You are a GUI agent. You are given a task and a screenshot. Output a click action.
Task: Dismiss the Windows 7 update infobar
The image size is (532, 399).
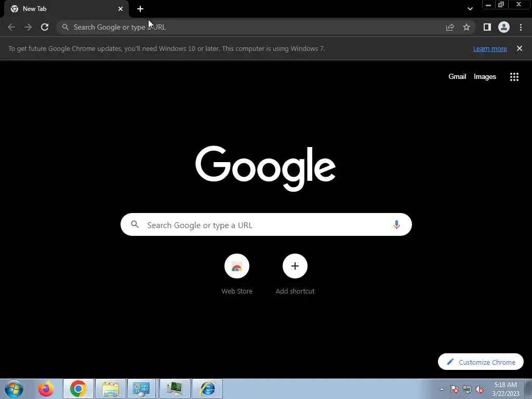[520, 48]
